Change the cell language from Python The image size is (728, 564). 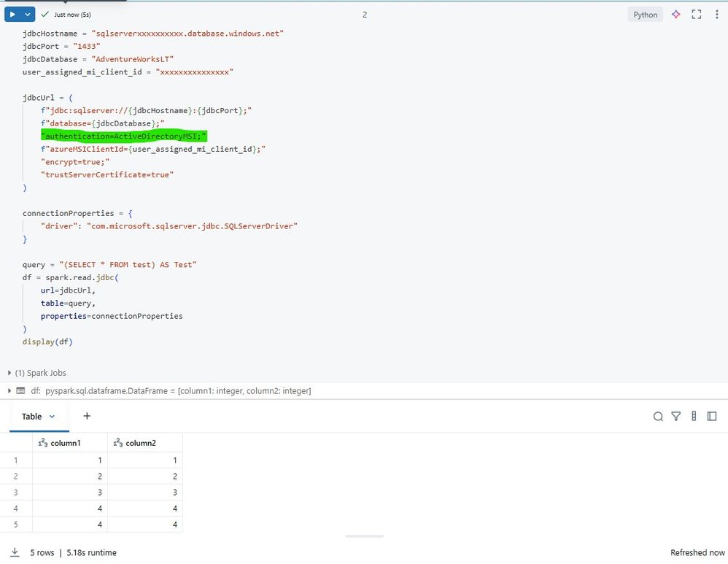[645, 15]
